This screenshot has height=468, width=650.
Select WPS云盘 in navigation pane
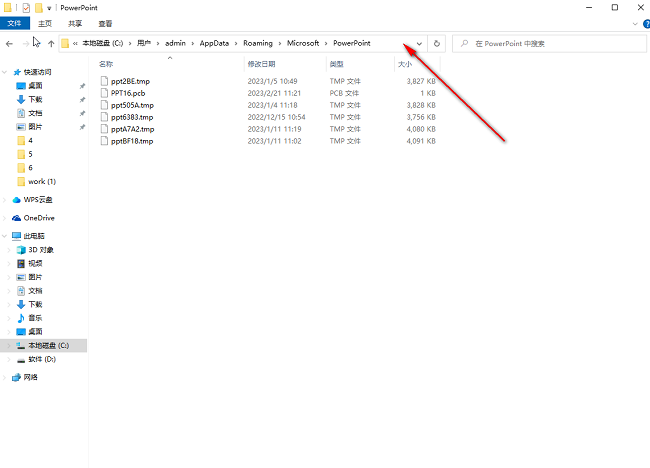tap(38, 200)
